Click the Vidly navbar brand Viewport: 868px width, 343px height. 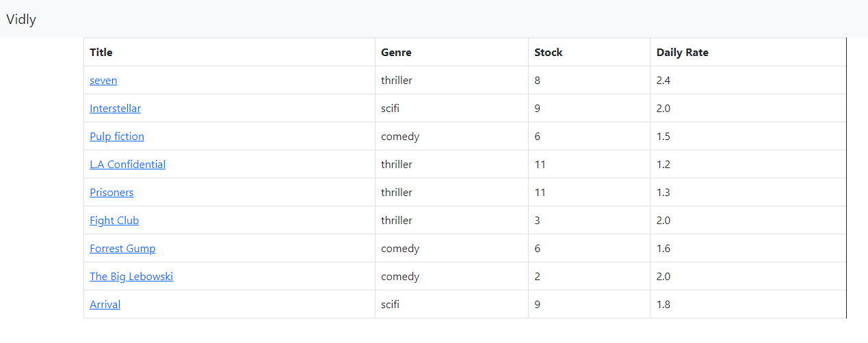pyautogui.click(x=21, y=19)
